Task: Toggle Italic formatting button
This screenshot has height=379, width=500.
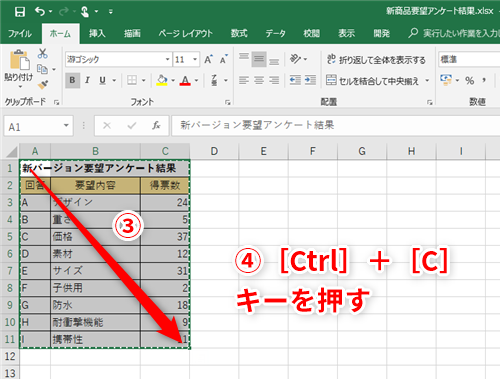Action: (x=87, y=80)
